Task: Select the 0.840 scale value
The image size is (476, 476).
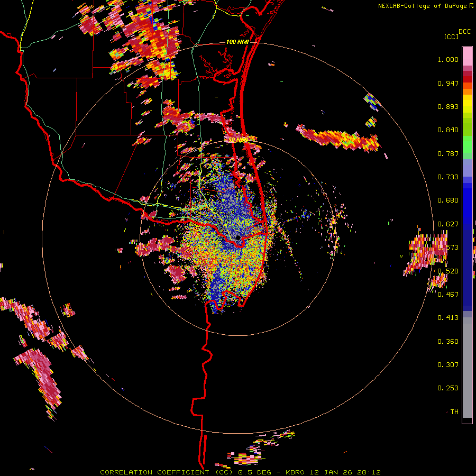Action: (448, 130)
